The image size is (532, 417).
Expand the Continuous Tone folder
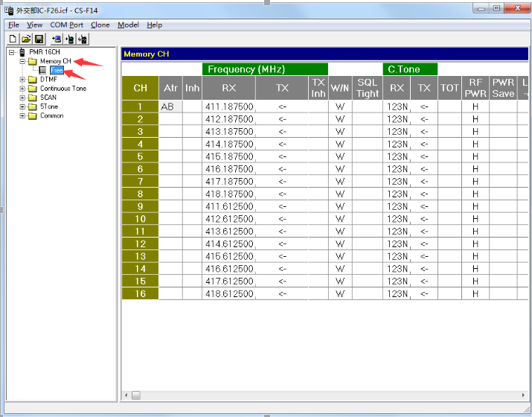(22, 89)
